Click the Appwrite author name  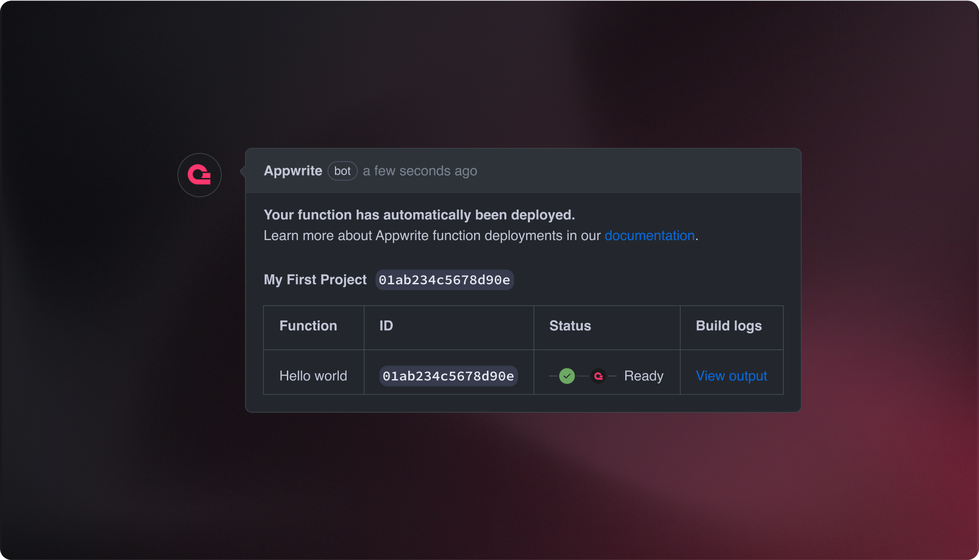point(293,171)
